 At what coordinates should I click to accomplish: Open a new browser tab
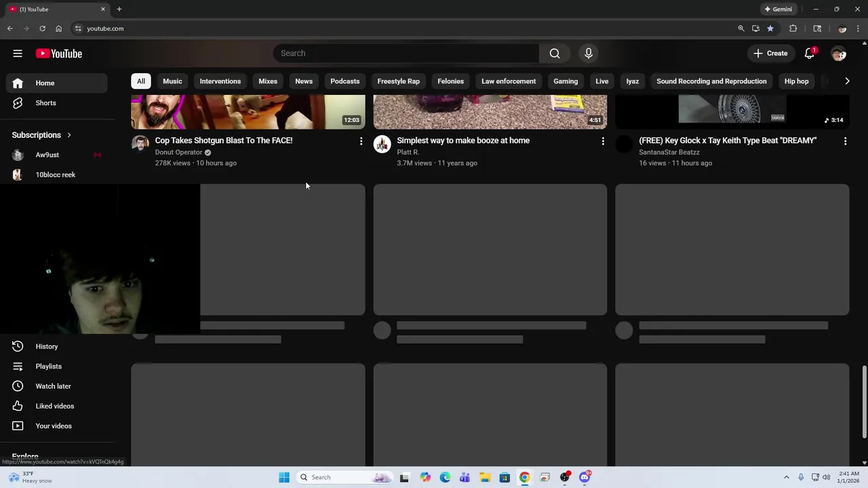pos(119,9)
